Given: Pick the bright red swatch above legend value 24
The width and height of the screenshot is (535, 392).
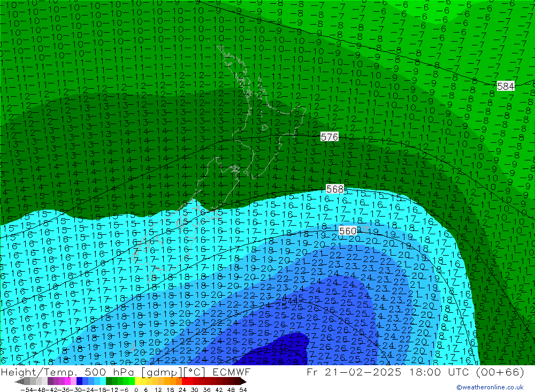Looking at the screenshot, I should 185,381.
